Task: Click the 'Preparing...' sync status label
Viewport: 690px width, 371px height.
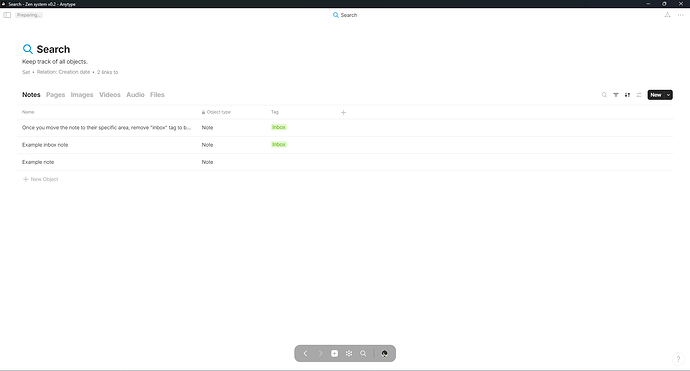Action: point(29,15)
